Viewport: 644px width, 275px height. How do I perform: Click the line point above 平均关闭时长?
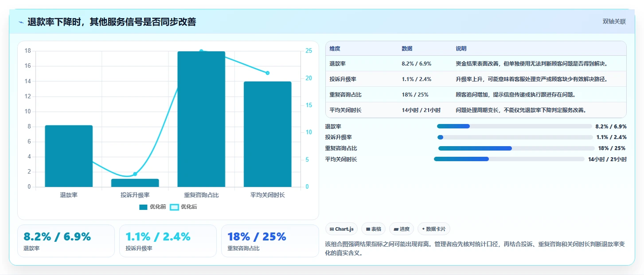(268, 73)
